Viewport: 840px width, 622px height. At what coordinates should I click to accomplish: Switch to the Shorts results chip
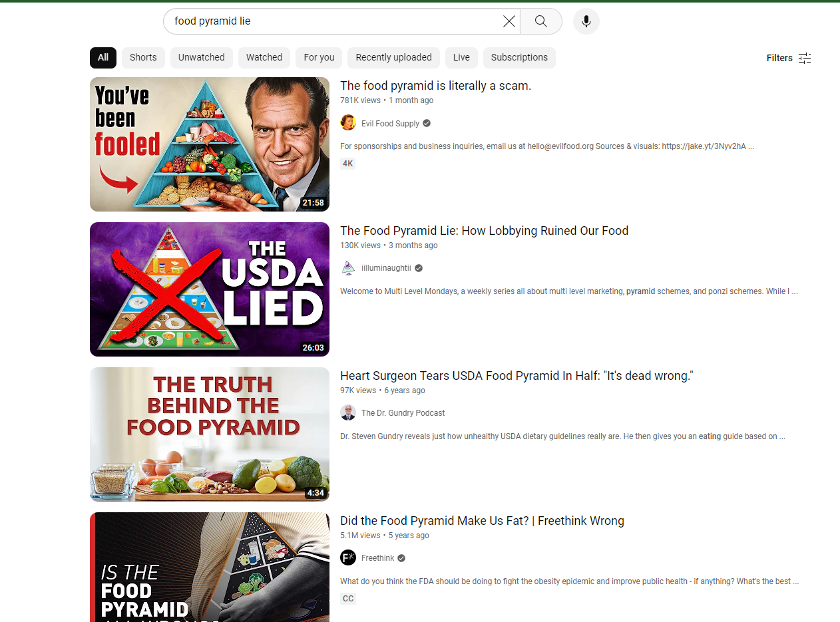[143, 58]
